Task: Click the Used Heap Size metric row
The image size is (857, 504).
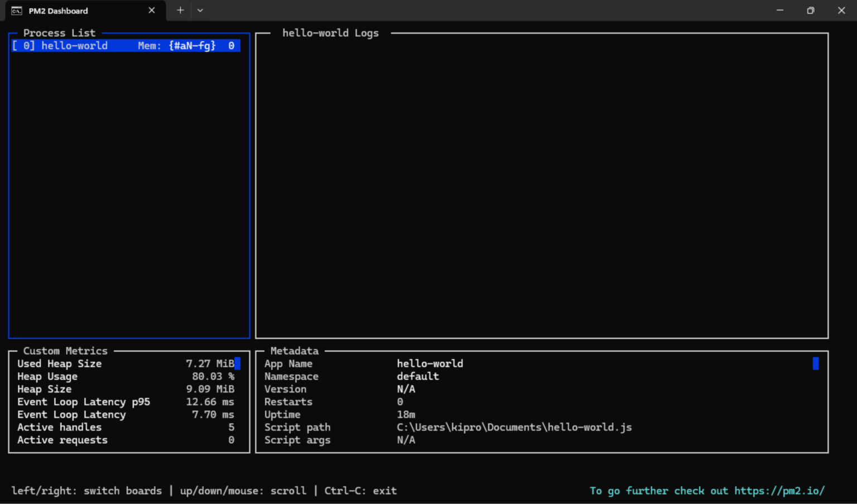Action: pos(59,364)
